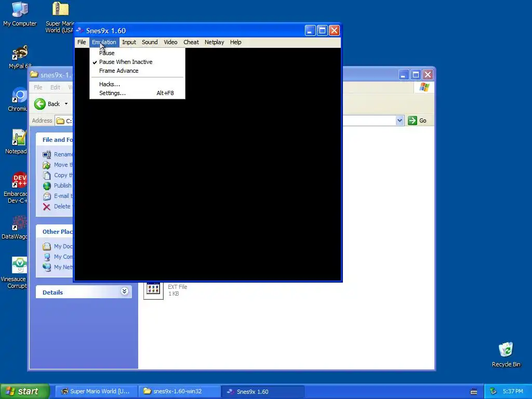Minimize the Explorer folder window
Screen dimensions: 532x399
[x=403, y=75]
